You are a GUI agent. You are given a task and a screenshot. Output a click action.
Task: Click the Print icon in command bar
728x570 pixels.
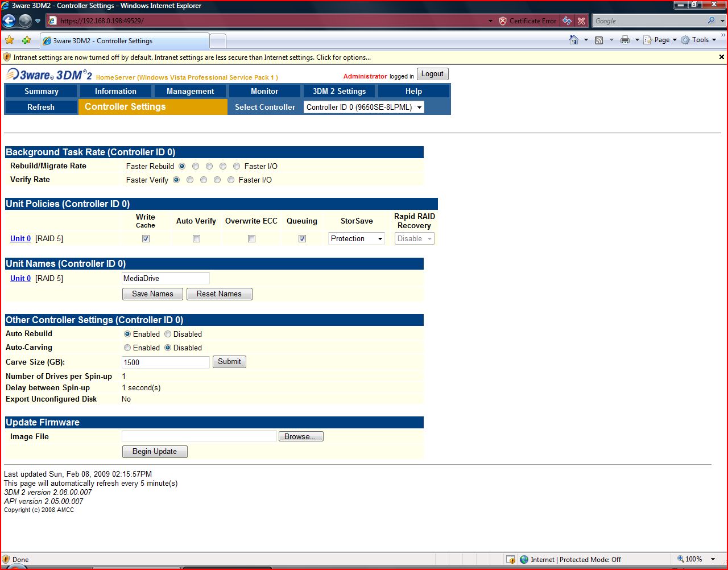625,40
